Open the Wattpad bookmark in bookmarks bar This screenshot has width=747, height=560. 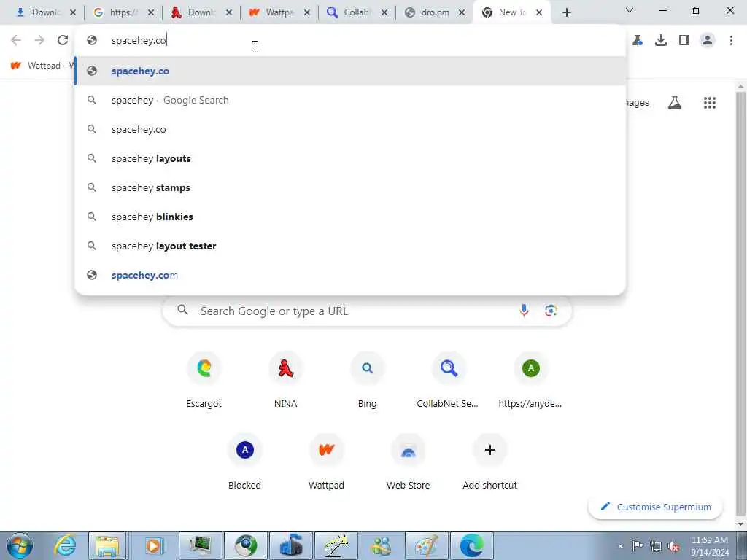point(42,66)
